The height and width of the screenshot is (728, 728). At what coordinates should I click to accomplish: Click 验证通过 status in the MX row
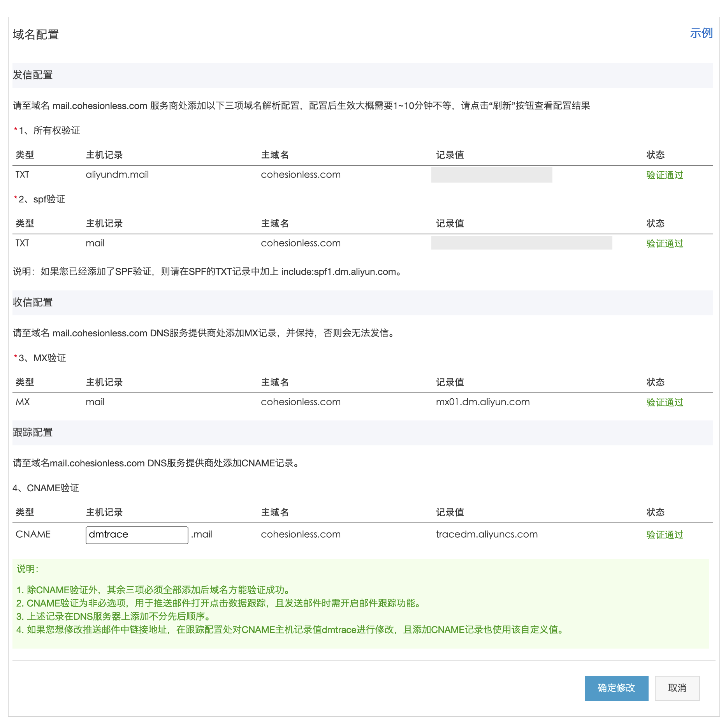[665, 403]
